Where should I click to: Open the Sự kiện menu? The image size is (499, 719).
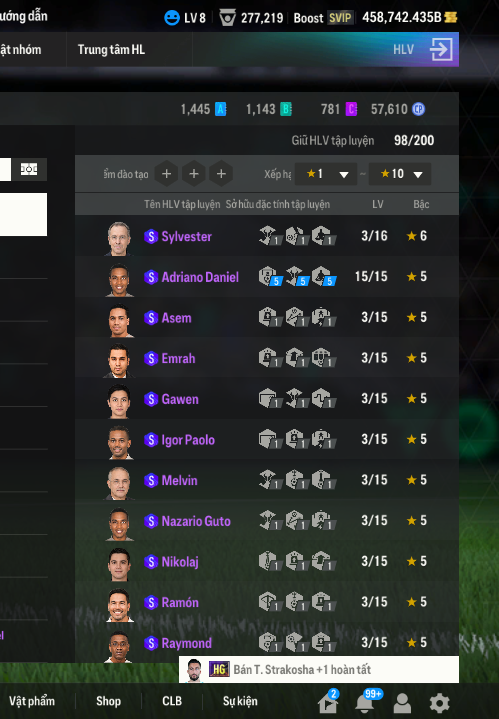pyautogui.click(x=240, y=701)
